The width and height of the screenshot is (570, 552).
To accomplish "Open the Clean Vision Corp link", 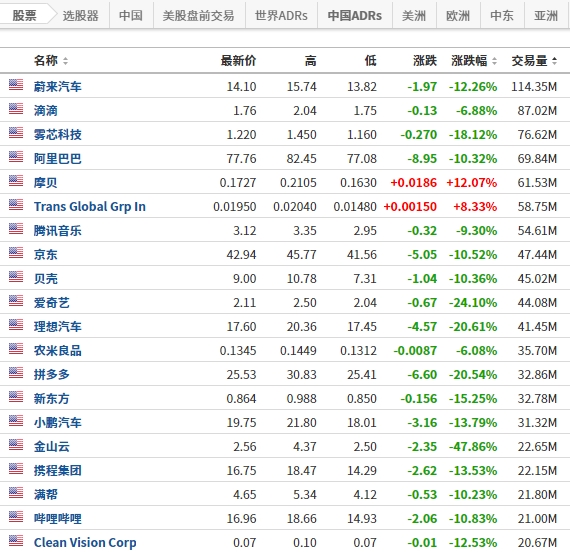I will point(85,543).
